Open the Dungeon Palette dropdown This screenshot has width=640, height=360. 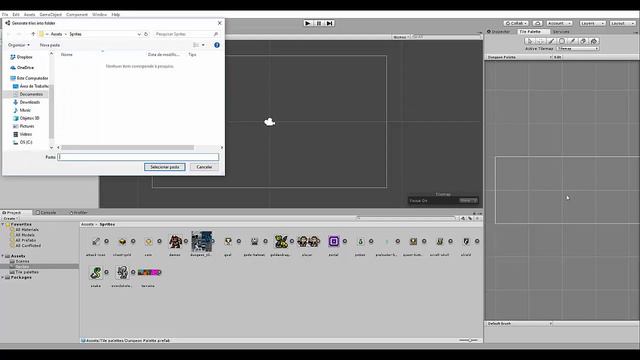click(519, 57)
